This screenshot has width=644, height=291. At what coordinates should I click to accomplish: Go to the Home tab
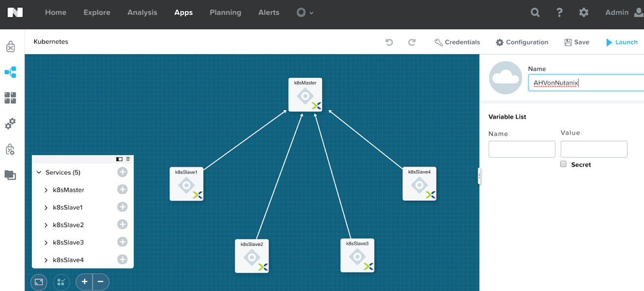click(55, 12)
